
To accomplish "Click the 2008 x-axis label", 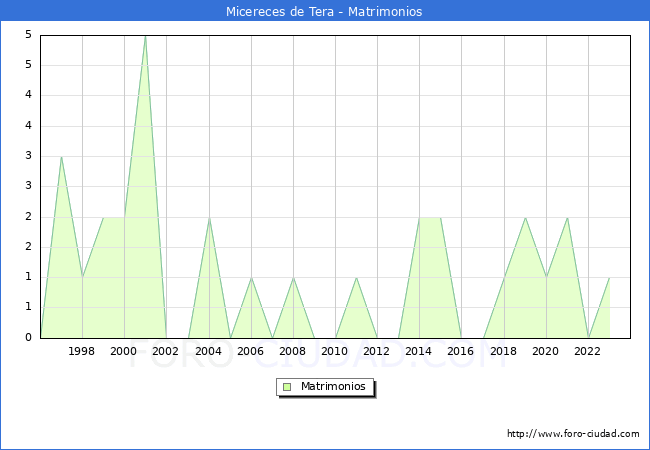I will (293, 351).
